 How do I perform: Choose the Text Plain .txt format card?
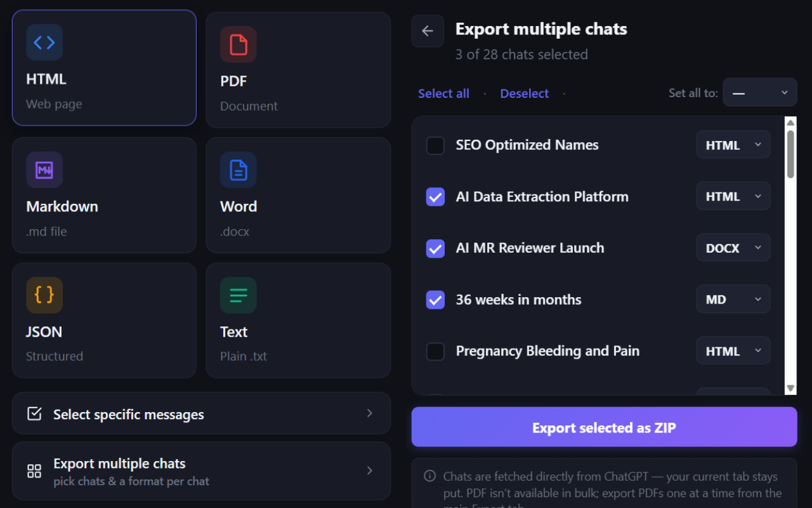[x=298, y=320]
